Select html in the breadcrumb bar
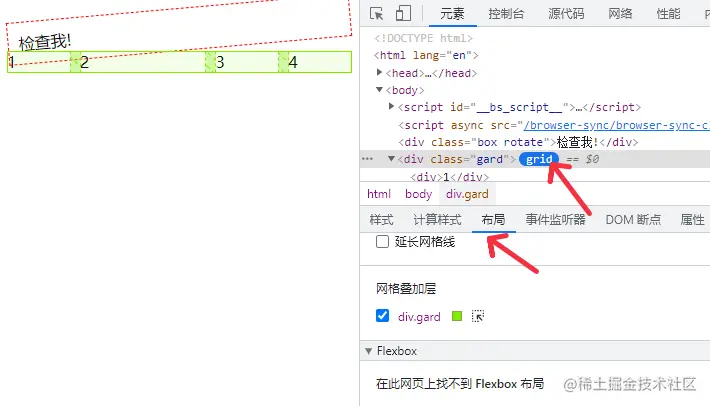This screenshot has width=710, height=406. (x=379, y=194)
